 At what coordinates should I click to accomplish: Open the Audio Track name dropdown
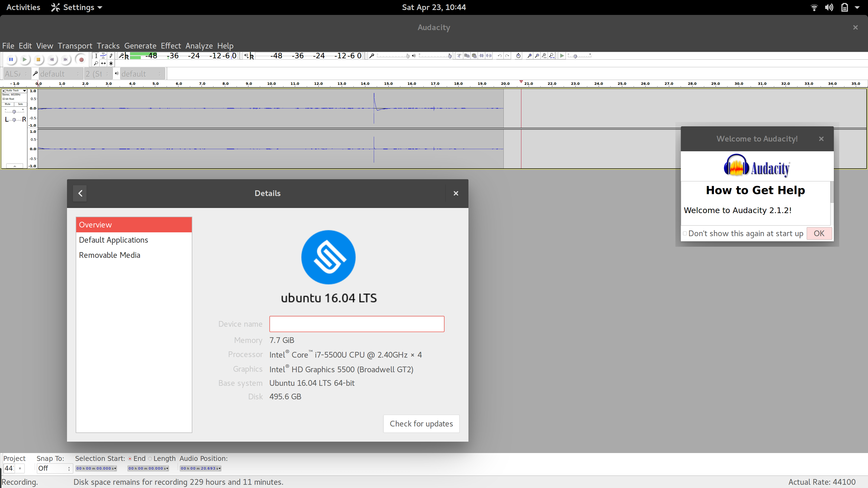(x=16, y=91)
